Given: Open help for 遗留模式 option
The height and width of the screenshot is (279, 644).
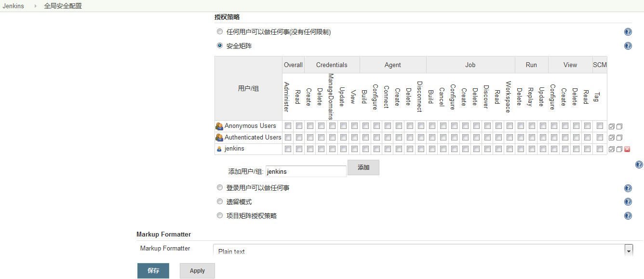Looking at the screenshot, I should click(x=628, y=202).
